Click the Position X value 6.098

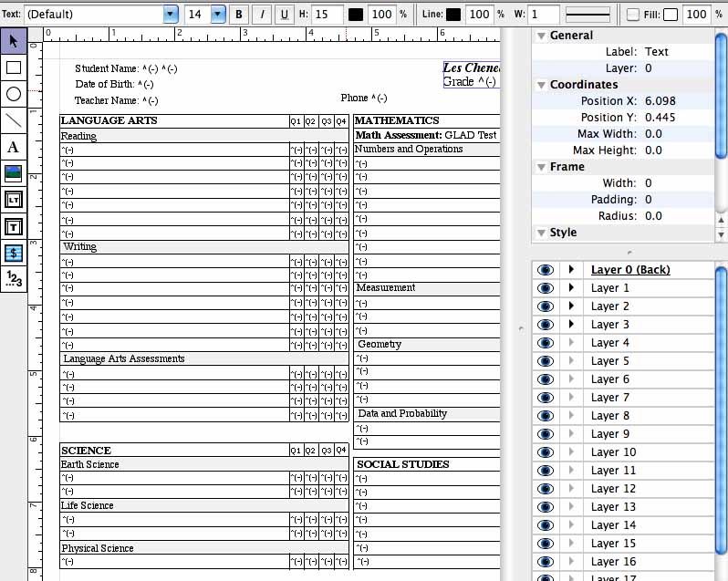coord(660,101)
